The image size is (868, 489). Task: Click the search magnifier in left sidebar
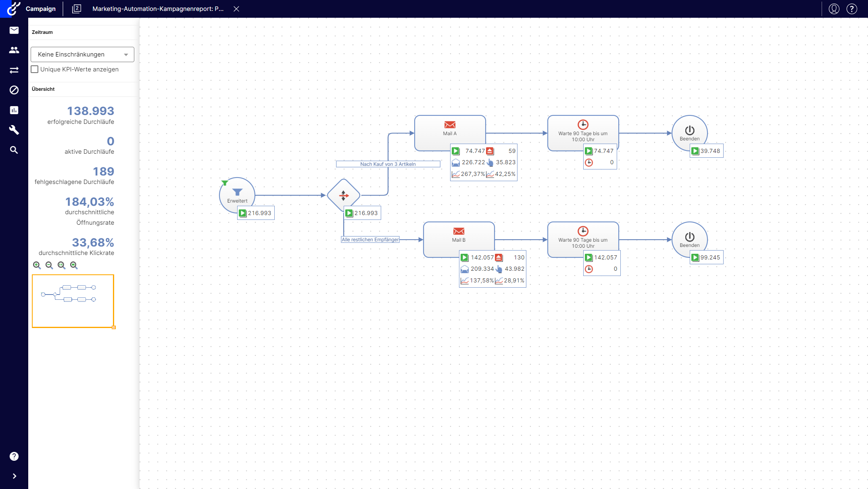pos(14,150)
